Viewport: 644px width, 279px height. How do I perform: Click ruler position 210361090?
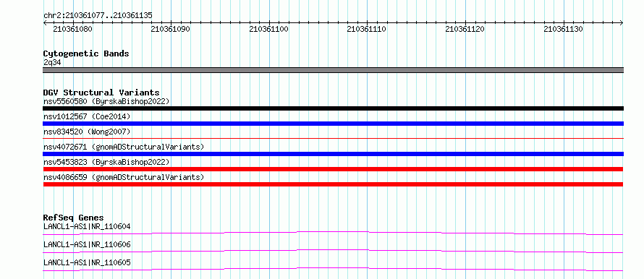(x=171, y=30)
